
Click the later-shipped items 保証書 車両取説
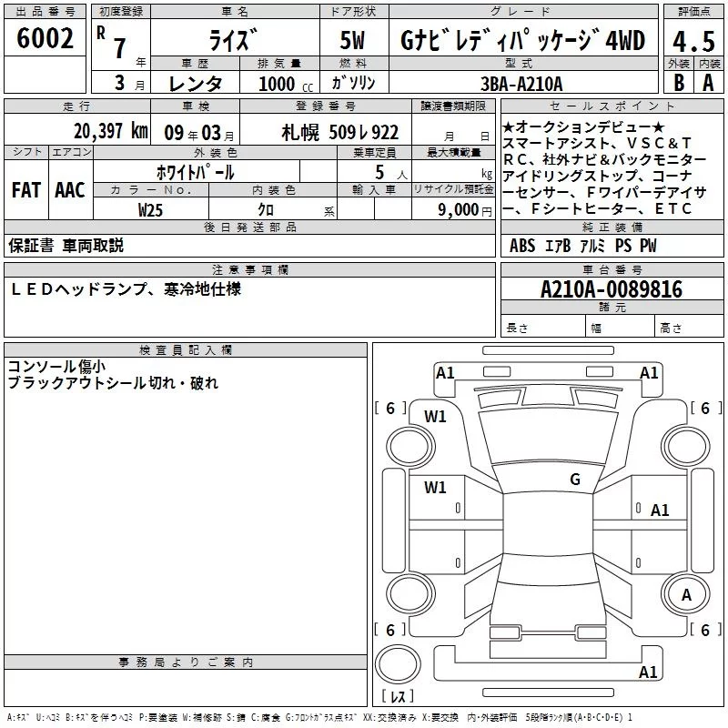pyautogui.click(x=66, y=246)
